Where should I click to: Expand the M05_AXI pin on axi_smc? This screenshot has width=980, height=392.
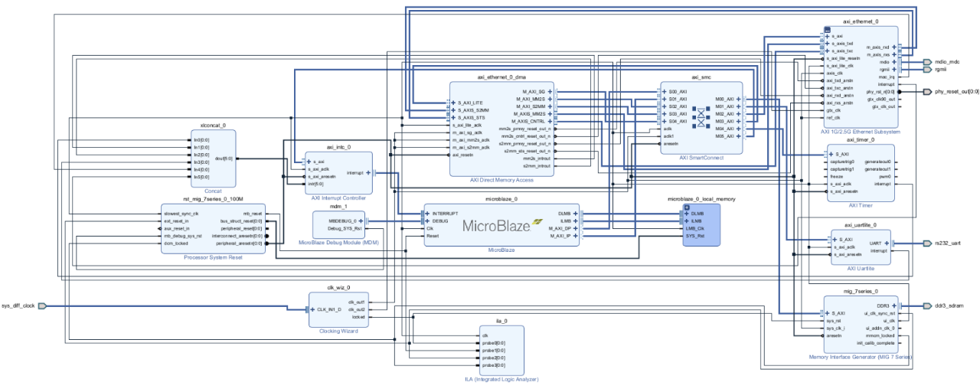(x=738, y=136)
